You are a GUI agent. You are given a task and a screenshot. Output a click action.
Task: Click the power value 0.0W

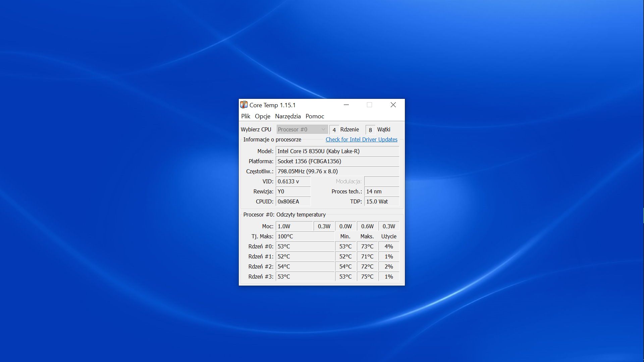[x=345, y=226]
